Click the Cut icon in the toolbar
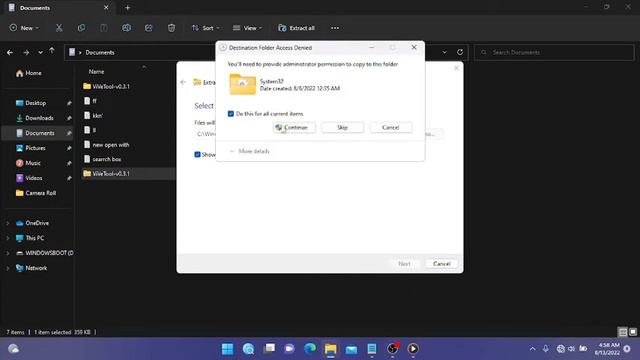The image size is (640, 360). [59, 28]
